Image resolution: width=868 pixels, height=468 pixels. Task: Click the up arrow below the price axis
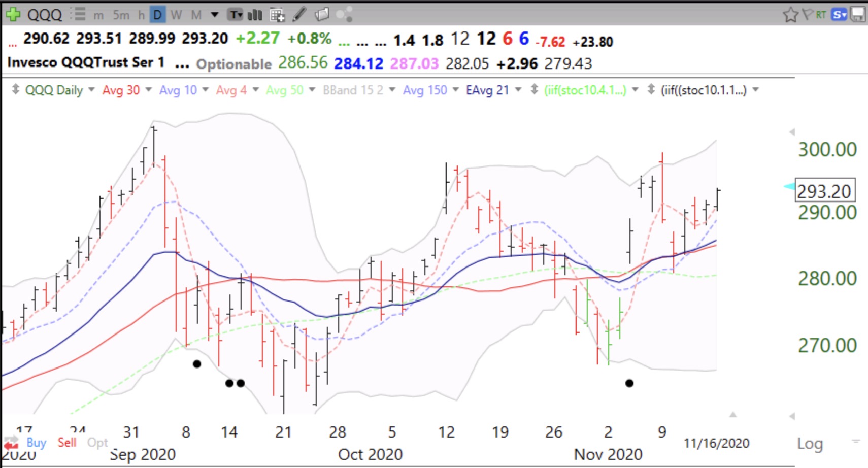tap(733, 415)
